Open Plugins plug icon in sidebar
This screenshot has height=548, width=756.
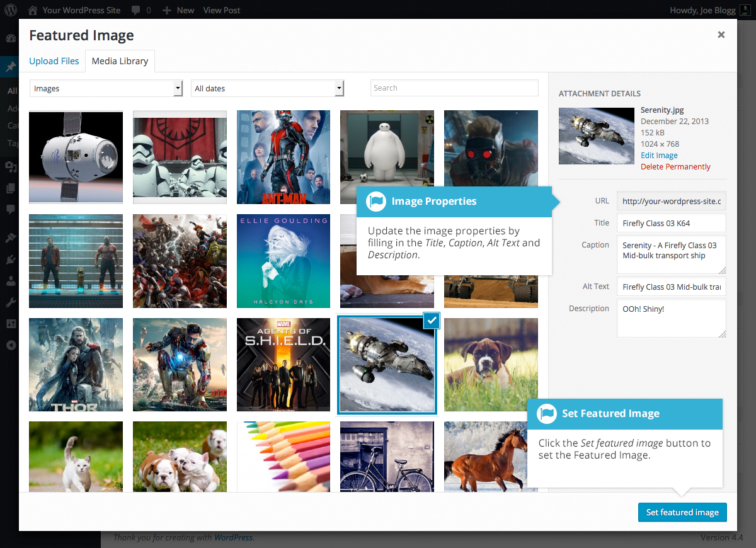pos(11,259)
